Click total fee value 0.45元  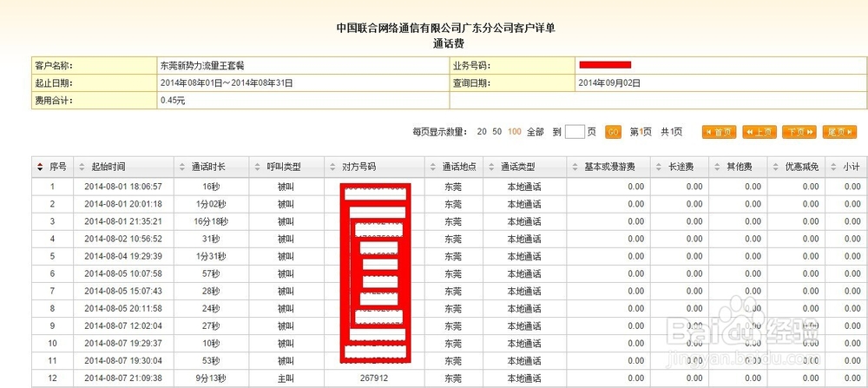[x=173, y=101]
